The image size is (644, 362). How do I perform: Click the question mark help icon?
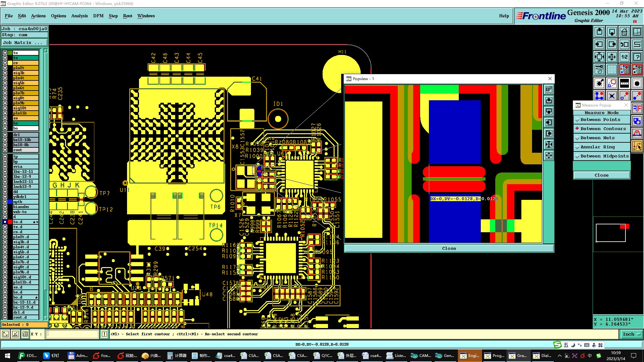click(x=637, y=57)
